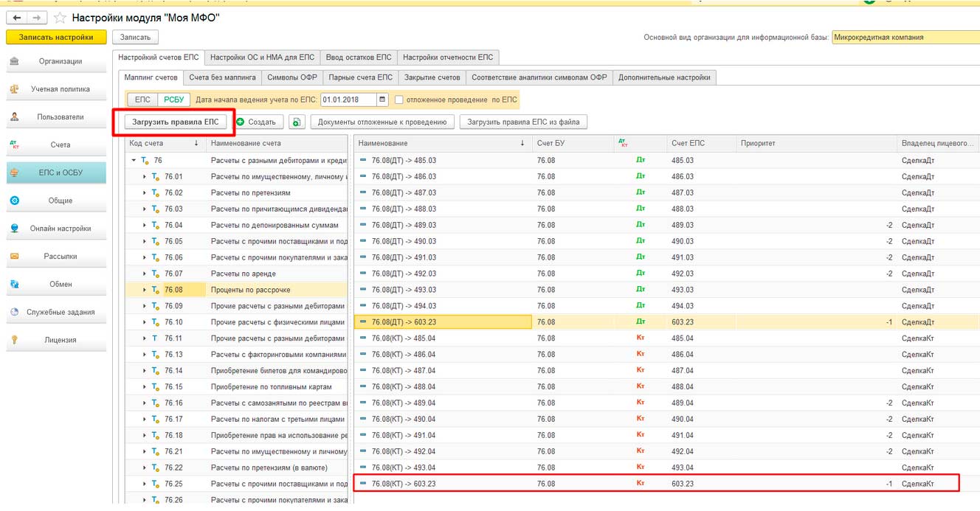Toggle отложенное проведение по ЕПС checkbox

[x=399, y=100]
